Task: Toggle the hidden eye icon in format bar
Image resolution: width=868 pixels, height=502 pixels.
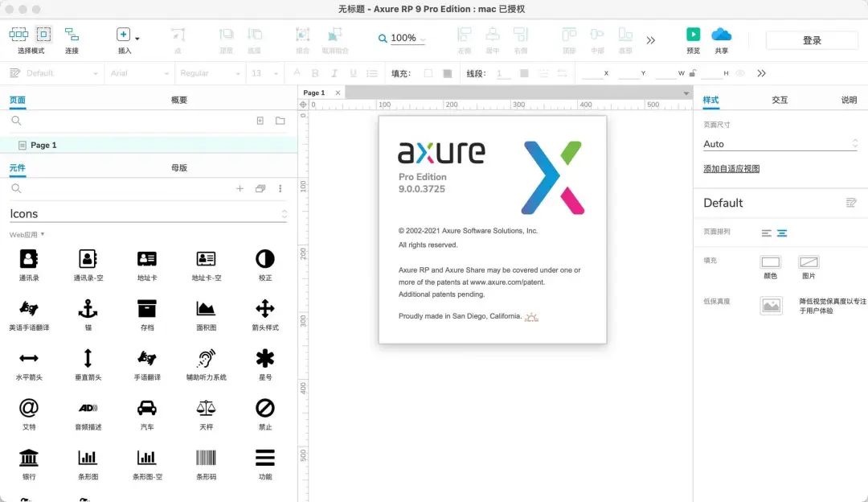Action: click(740, 73)
